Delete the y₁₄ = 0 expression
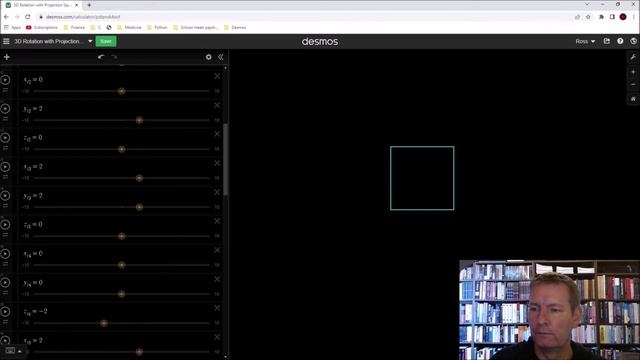Image resolution: width=640 pixels, height=360 pixels. (217, 279)
